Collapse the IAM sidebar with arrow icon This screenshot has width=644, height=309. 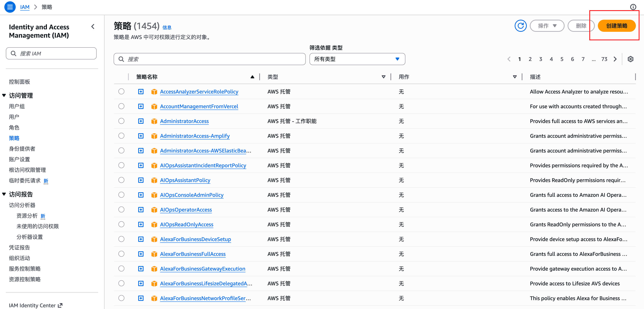[x=93, y=26]
